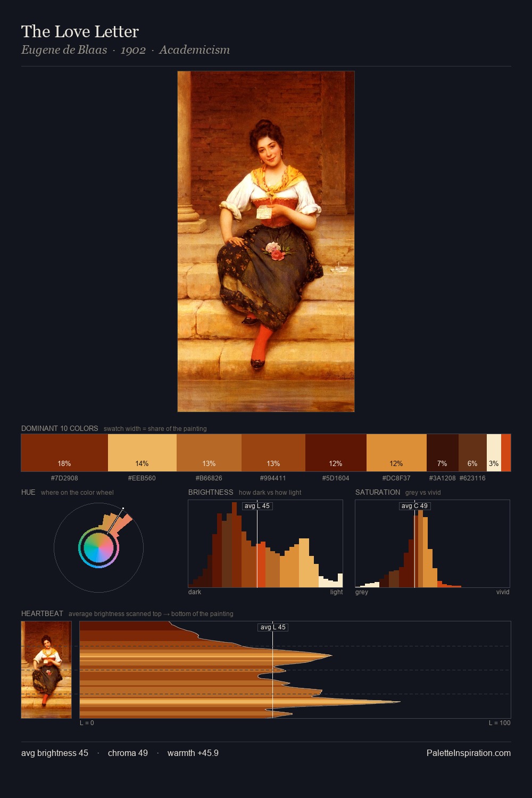Open the main Love Letter painting image
Viewport: 532px width, 798px height.
[x=266, y=242]
